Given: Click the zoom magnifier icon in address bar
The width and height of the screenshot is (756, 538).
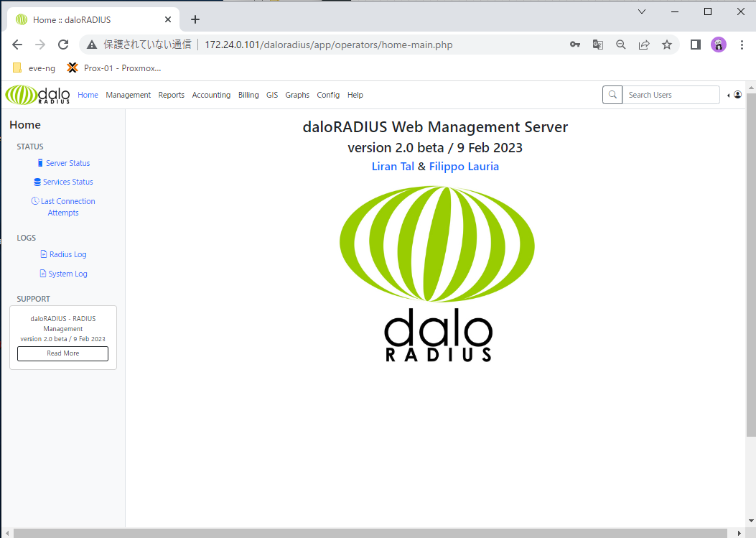Looking at the screenshot, I should [x=621, y=45].
